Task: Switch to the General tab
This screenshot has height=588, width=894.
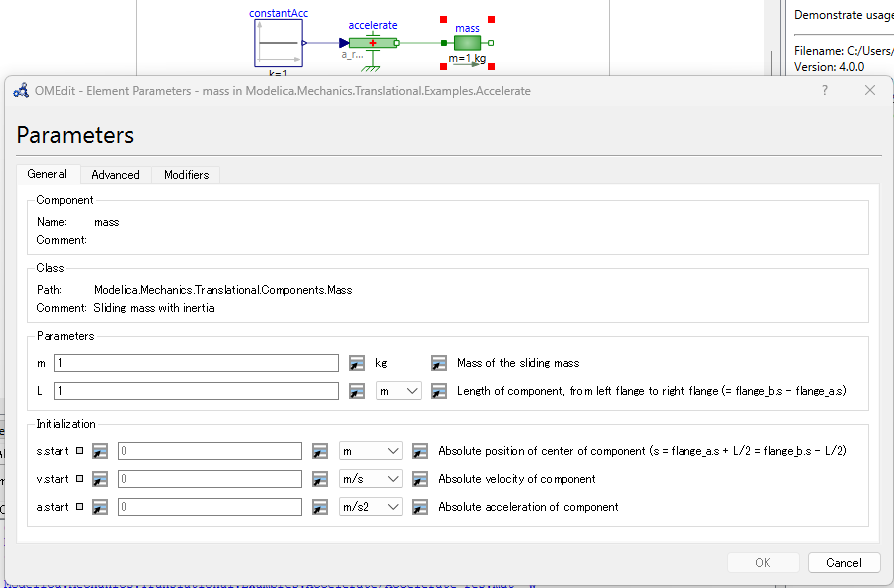Action: point(47,174)
